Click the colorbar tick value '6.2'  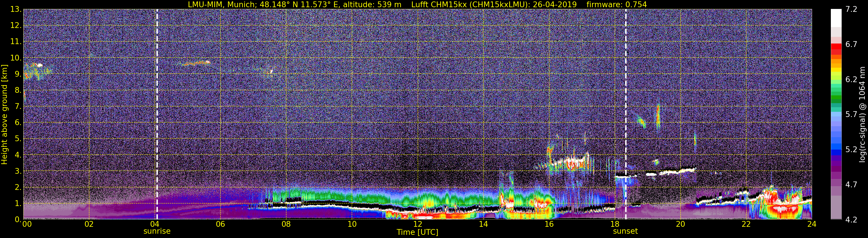(851, 80)
